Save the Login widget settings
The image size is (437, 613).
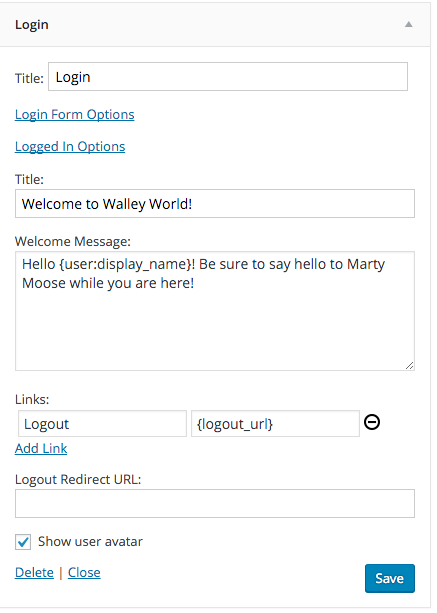point(390,578)
